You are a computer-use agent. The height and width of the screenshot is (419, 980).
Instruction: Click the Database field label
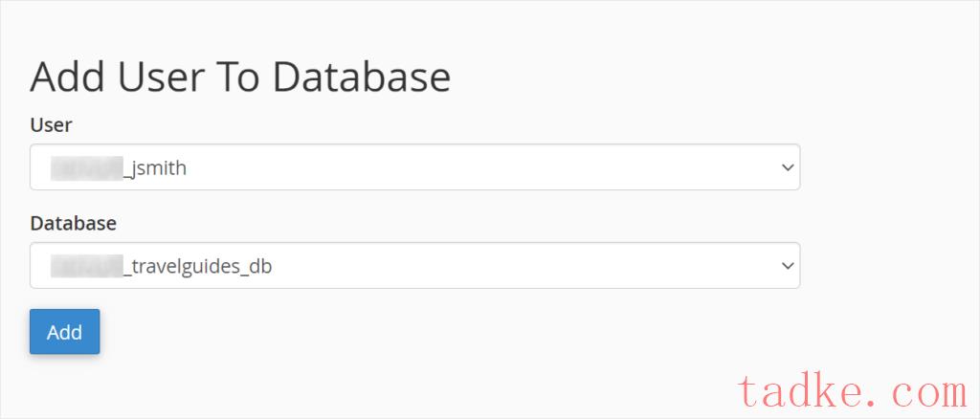[73, 223]
